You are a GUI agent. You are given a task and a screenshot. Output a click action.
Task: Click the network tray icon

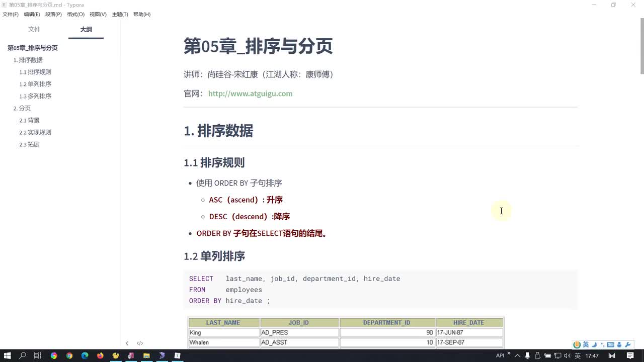click(x=557, y=356)
